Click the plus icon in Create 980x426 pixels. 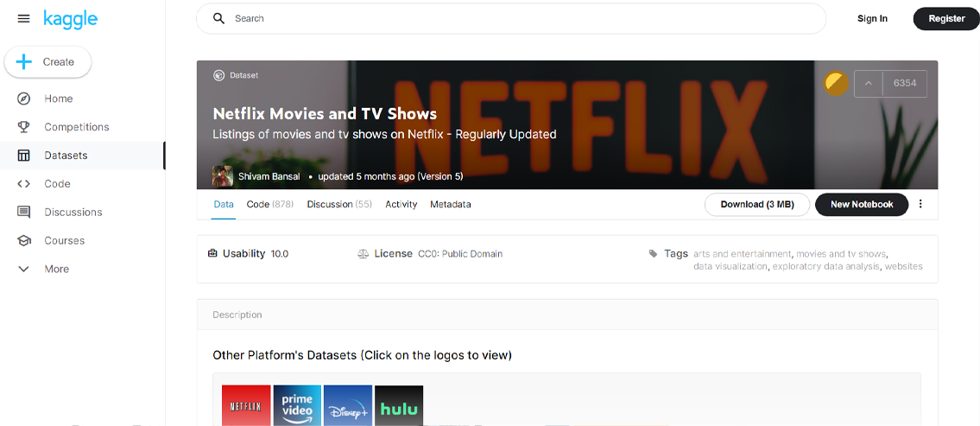(x=24, y=62)
